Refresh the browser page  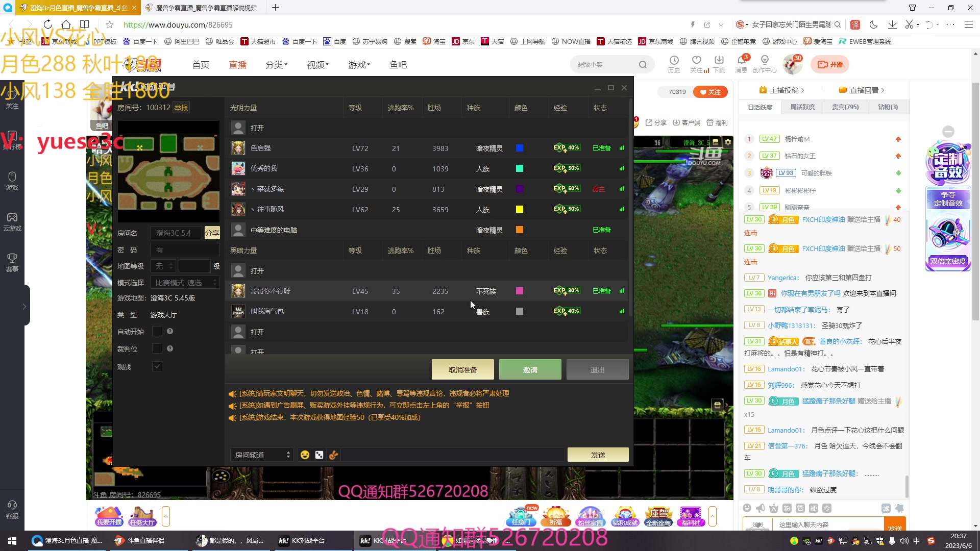[47, 24]
